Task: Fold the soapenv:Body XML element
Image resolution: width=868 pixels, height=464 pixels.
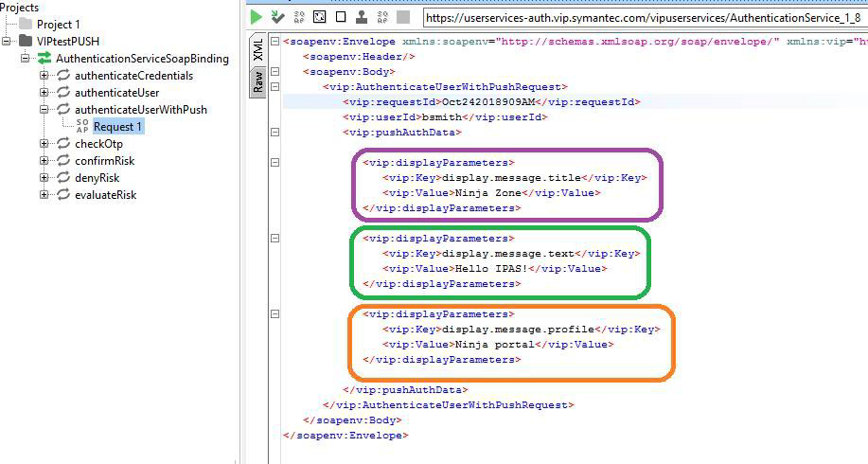Action: point(275,71)
